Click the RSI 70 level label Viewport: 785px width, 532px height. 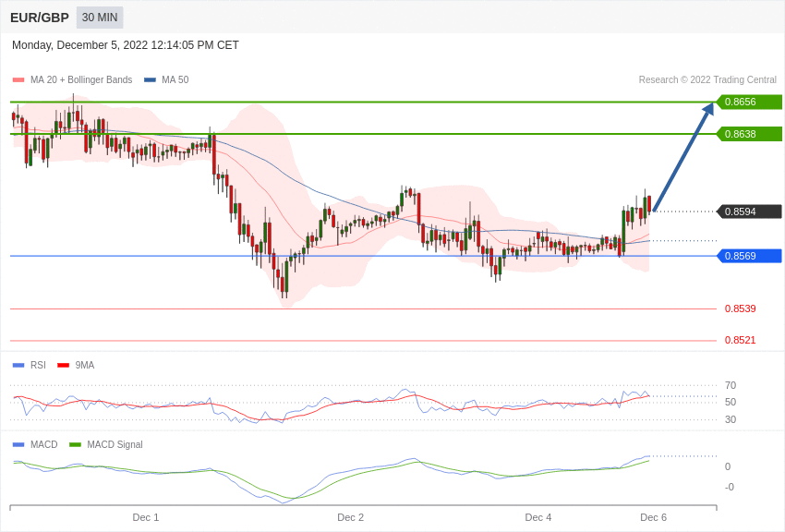pyautogui.click(x=731, y=385)
